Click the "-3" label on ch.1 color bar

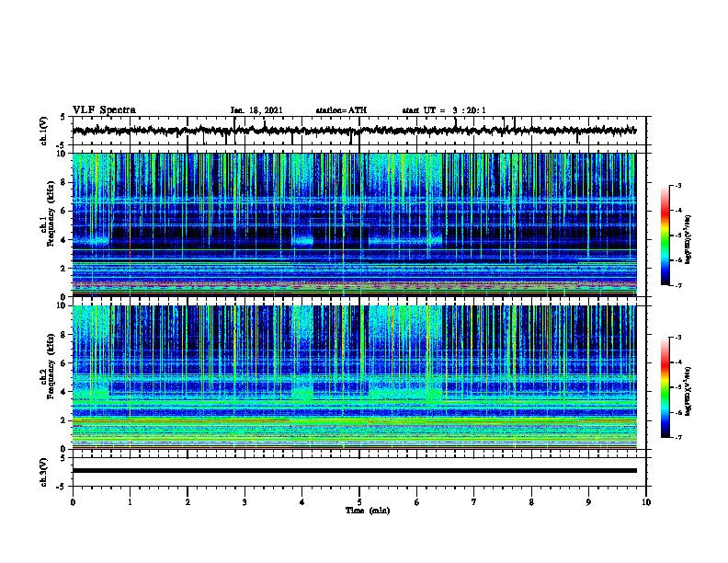tap(678, 186)
